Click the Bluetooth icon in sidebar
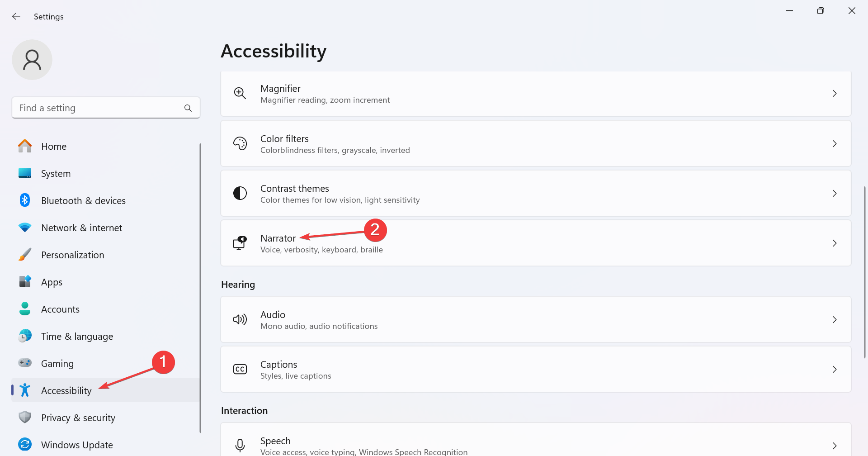 click(x=25, y=200)
